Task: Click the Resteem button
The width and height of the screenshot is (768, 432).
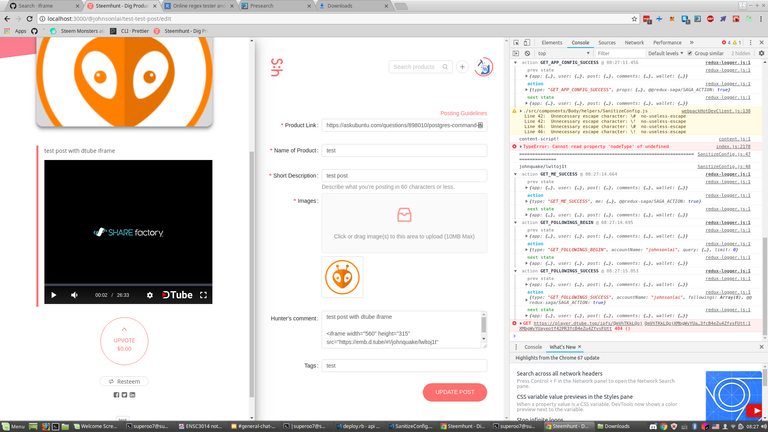Action: click(x=124, y=381)
